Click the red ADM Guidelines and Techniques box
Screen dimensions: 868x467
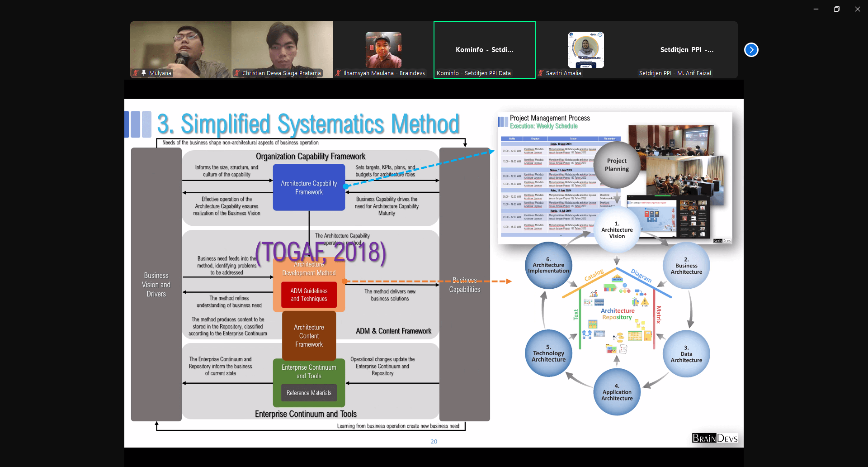coord(309,295)
